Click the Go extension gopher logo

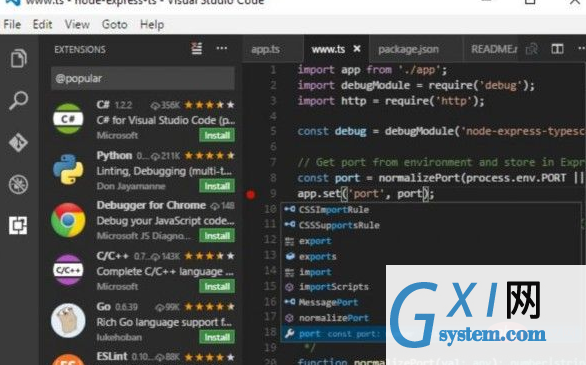click(68, 321)
